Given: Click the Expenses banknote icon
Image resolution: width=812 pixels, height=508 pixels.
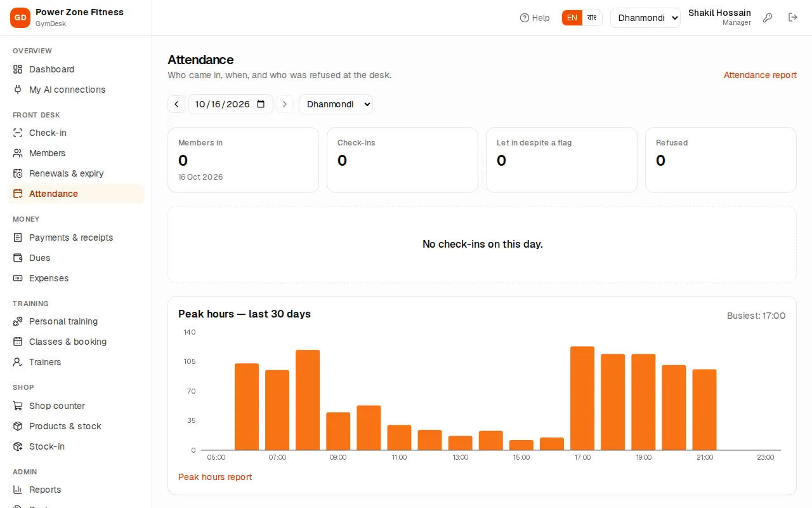Looking at the screenshot, I should [x=18, y=278].
